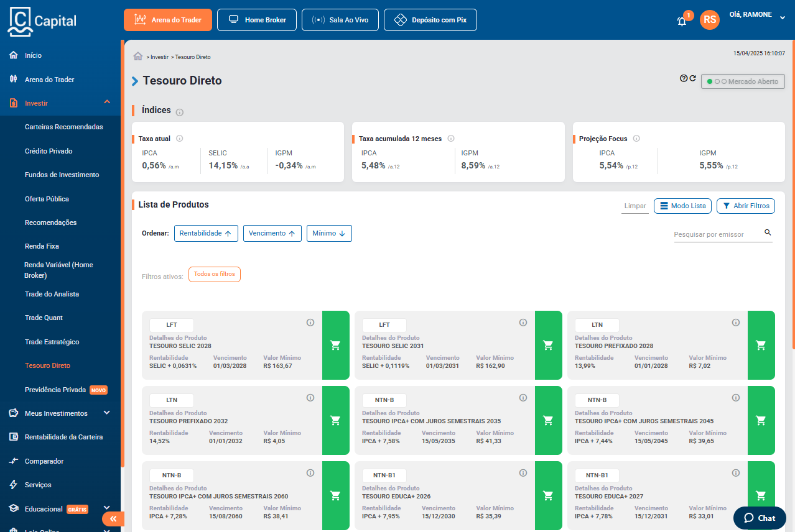The width and height of the screenshot is (795, 532).
Task: Add Tesouro Selic 2028 to cart
Action: pyautogui.click(x=336, y=345)
